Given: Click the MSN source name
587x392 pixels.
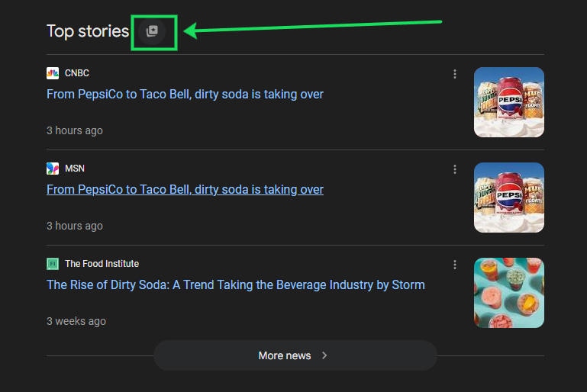Looking at the screenshot, I should tap(75, 169).
